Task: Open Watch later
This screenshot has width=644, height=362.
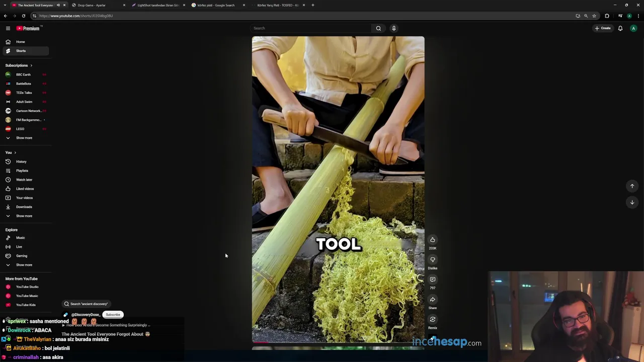Action: pyautogui.click(x=25, y=179)
